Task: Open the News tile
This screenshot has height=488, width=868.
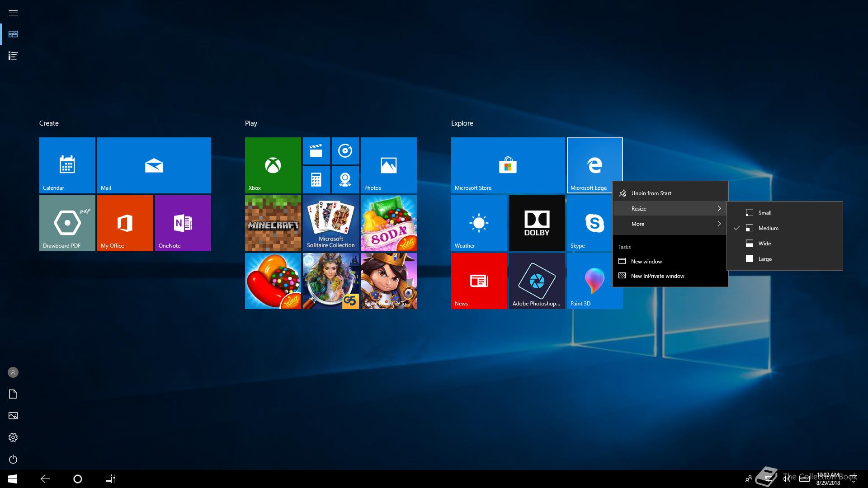Action: 479,281
